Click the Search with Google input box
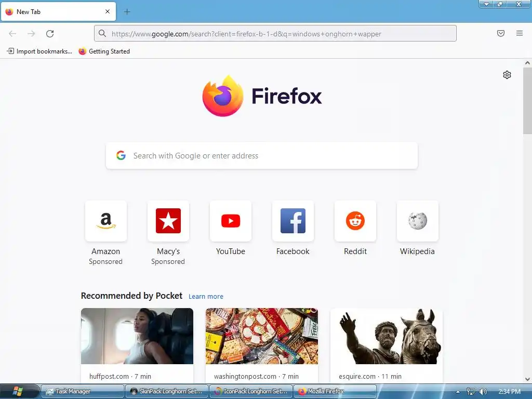This screenshot has width=532, height=399. click(262, 155)
